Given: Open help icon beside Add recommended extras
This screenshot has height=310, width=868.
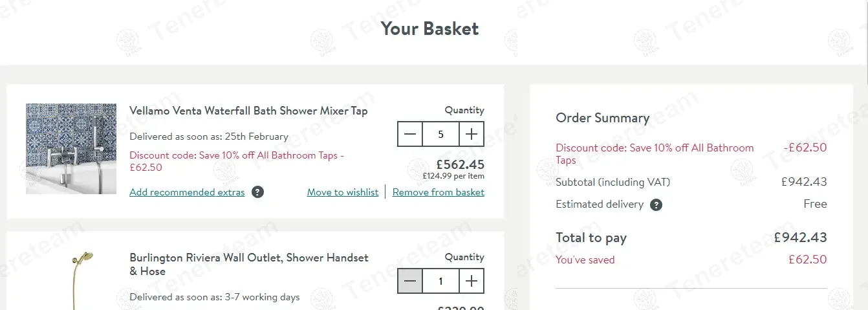Looking at the screenshot, I should click(257, 192).
